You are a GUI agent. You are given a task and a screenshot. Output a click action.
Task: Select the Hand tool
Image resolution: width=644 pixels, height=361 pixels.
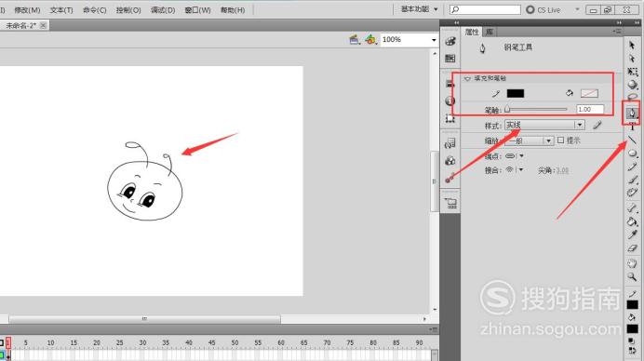click(x=632, y=263)
